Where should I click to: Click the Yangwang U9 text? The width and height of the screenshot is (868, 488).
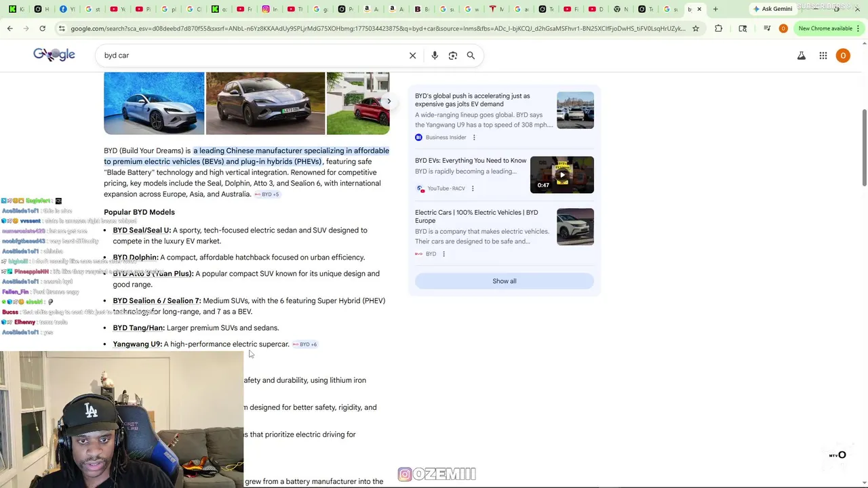click(137, 344)
